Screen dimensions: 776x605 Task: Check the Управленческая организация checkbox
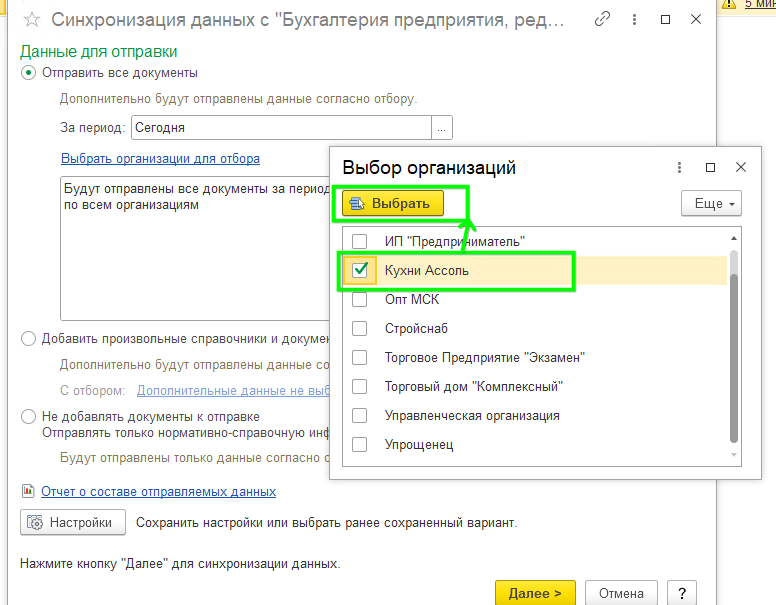point(359,415)
